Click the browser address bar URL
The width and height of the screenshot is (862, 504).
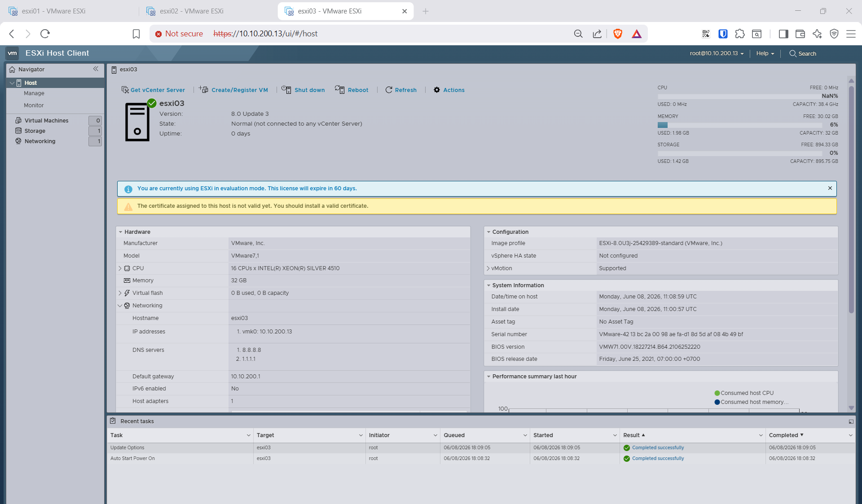(x=265, y=34)
